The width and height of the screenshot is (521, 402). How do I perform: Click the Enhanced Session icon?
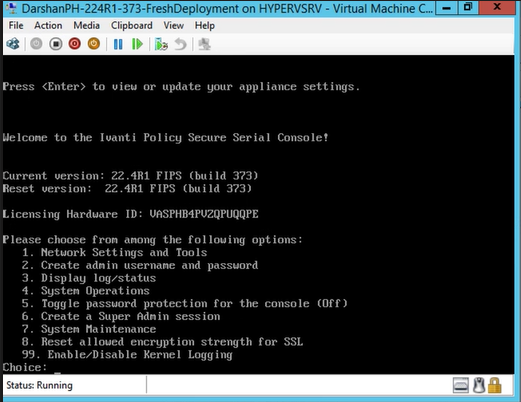tap(204, 44)
